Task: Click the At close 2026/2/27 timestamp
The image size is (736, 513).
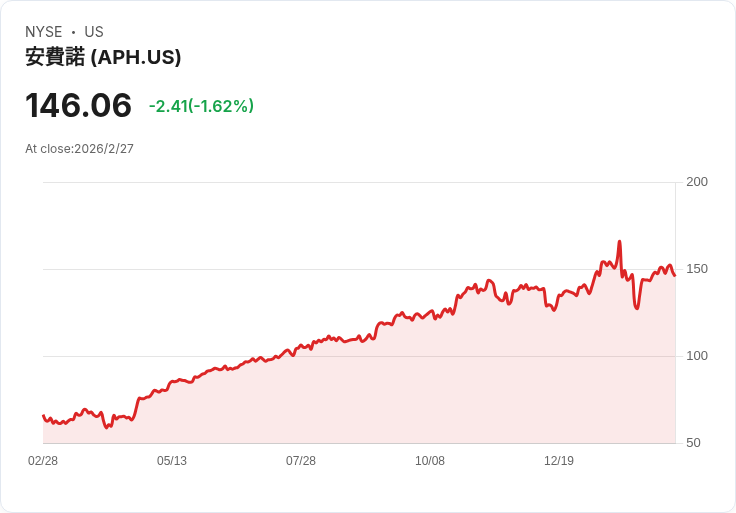Action: (79, 149)
